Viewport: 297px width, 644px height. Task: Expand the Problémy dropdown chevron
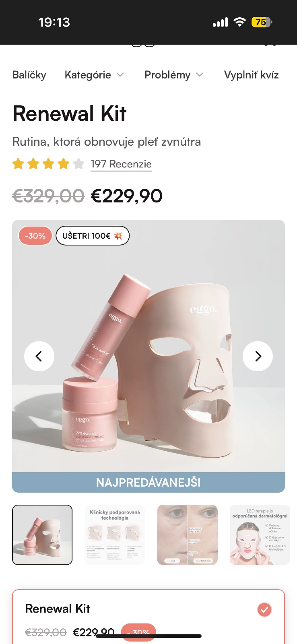point(200,75)
